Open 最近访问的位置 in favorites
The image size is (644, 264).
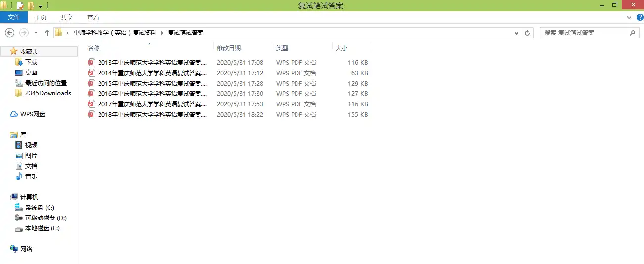(x=46, y=83)
